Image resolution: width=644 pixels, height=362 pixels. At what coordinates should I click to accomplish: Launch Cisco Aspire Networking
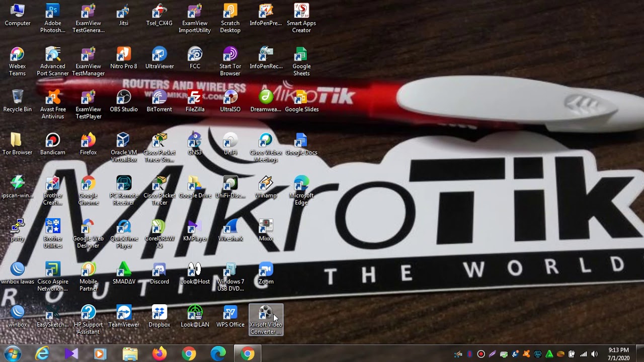tap(53, 276)
